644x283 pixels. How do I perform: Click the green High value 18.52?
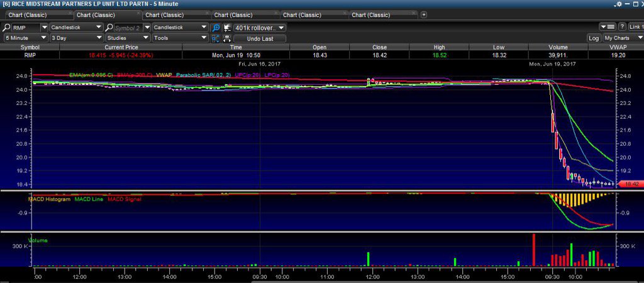tap(439, 55)
